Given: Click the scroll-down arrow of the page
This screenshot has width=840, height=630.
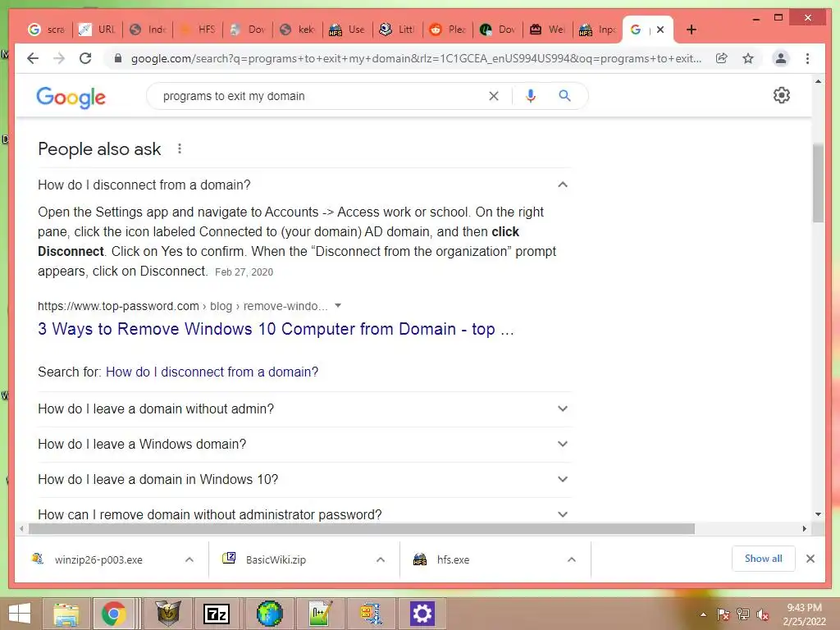Looking at the screenshot, I should (818, 514).
